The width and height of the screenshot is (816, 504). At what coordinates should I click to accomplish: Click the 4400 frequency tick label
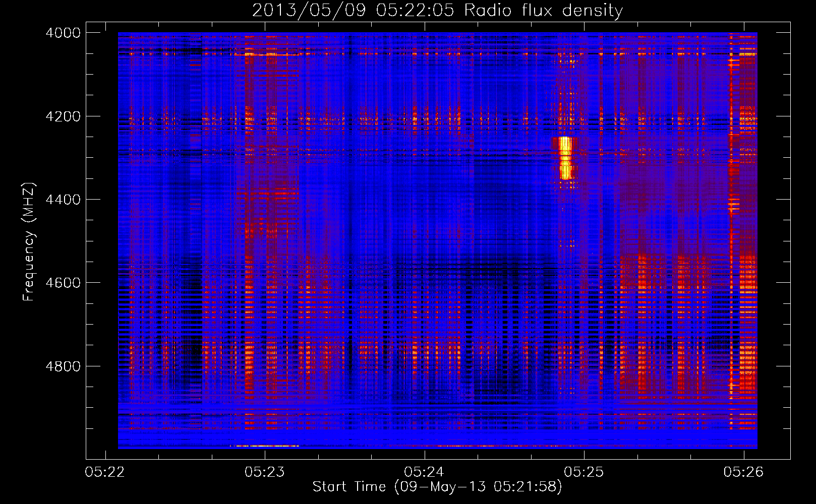point(63,200)
